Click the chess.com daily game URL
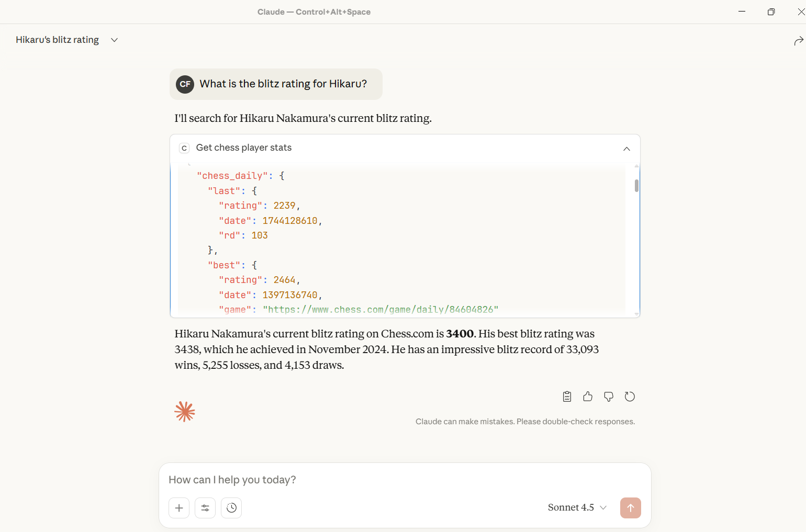Image resolution: width=806 pixels, height=532 pixels. (x=383, y=310)
